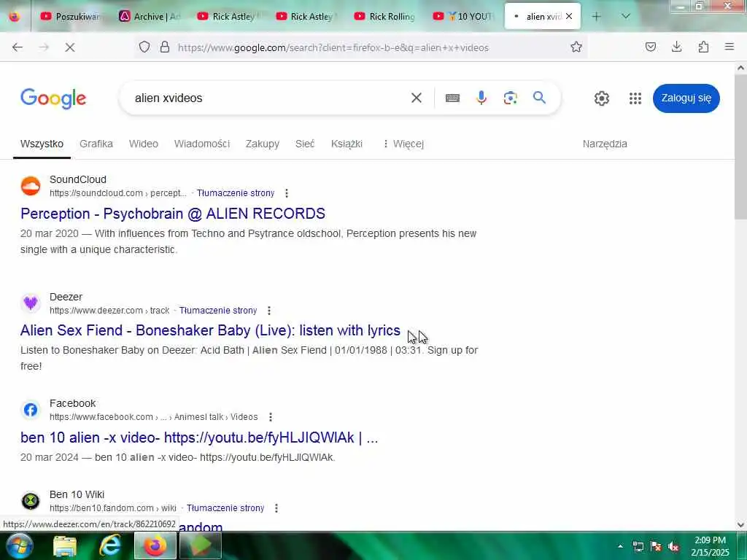Viewport: 747px width, 560px height.
Task: Click Tłumaczenie strony for Ben 10 Wiki
Action: pyautogui.click(x=225, y=508)
